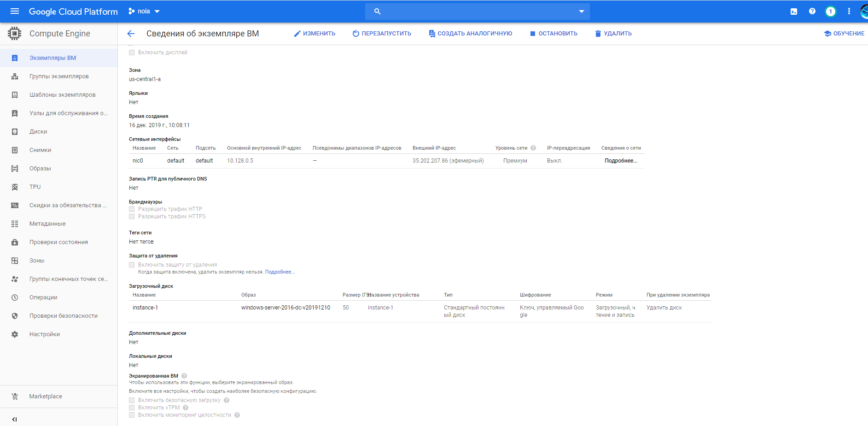Enable Включить vTPM checkbox
This screenshot has width=868, height=426.
132,408
